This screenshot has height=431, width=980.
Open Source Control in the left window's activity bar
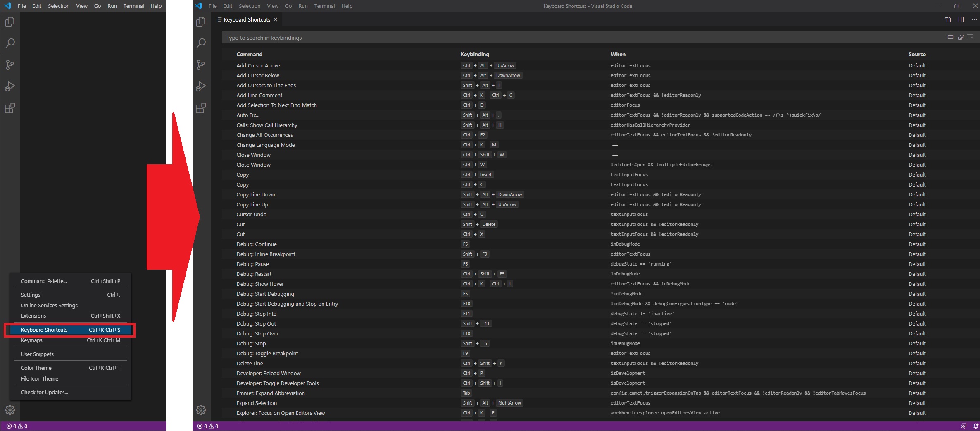coord(10,65)
